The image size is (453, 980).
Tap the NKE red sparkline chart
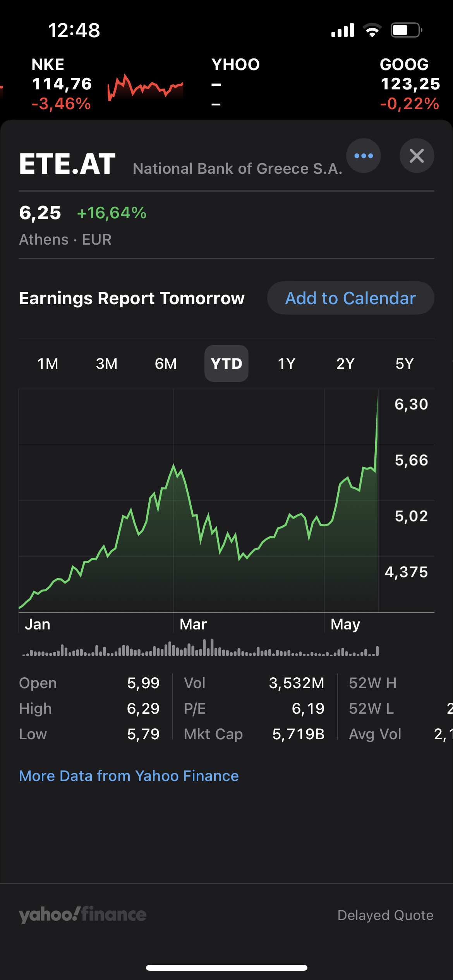(145, 87)
